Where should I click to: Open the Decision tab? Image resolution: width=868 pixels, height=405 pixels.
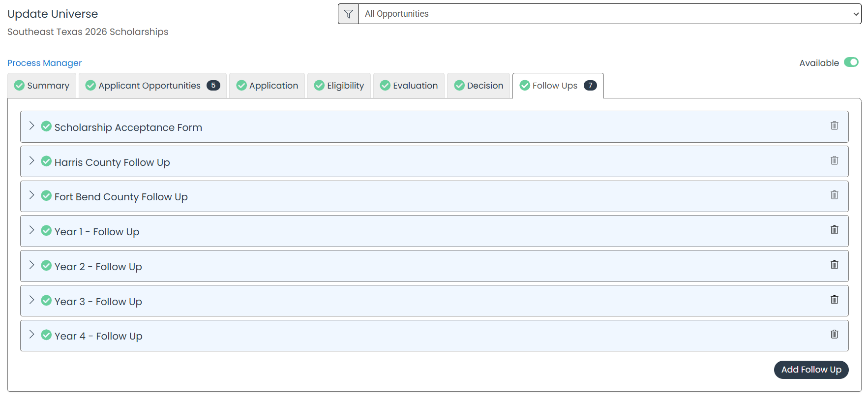coord(479,86)
